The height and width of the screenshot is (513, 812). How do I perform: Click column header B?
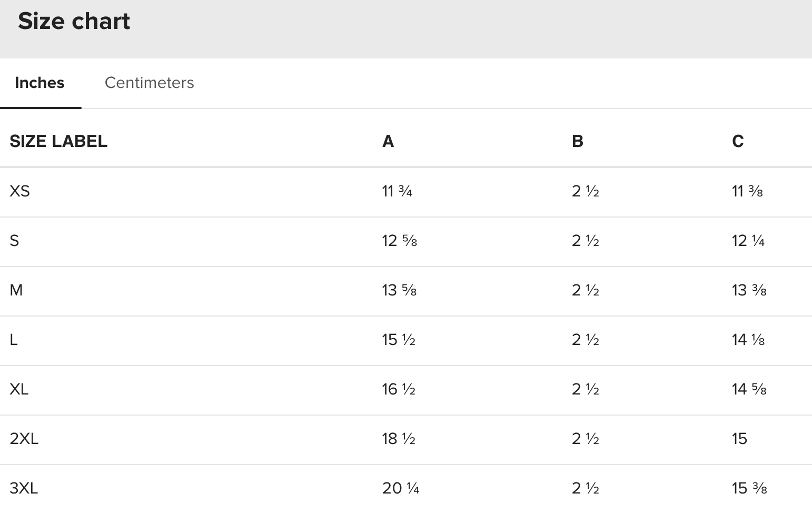click(578, 141)
